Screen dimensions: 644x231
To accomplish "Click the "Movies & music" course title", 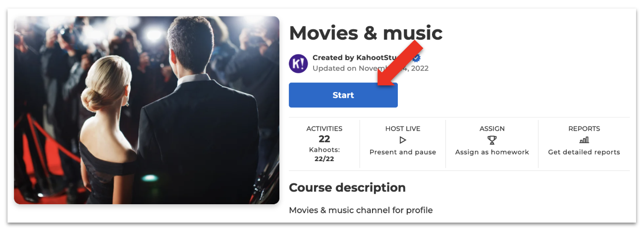I will click(366, 33).
